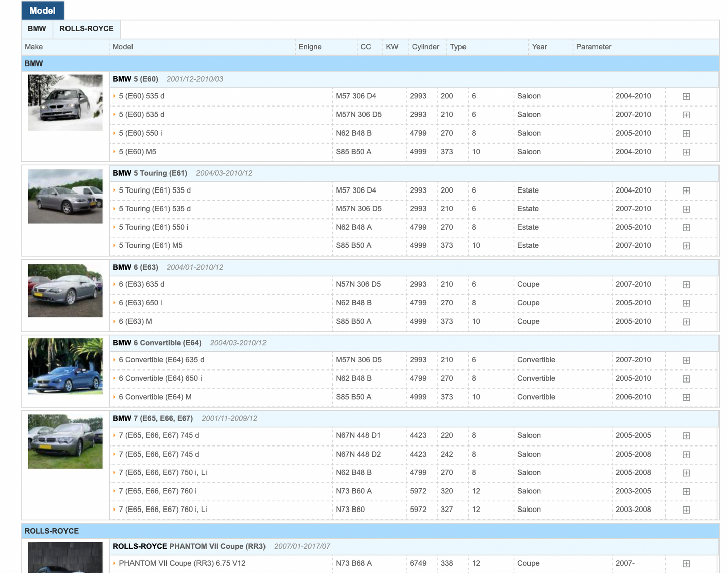The height and width of the screenshot is (573, 728).
Task: Expand parameters for 6 Convertible (E64) 650 i
Action: point(686,379)
